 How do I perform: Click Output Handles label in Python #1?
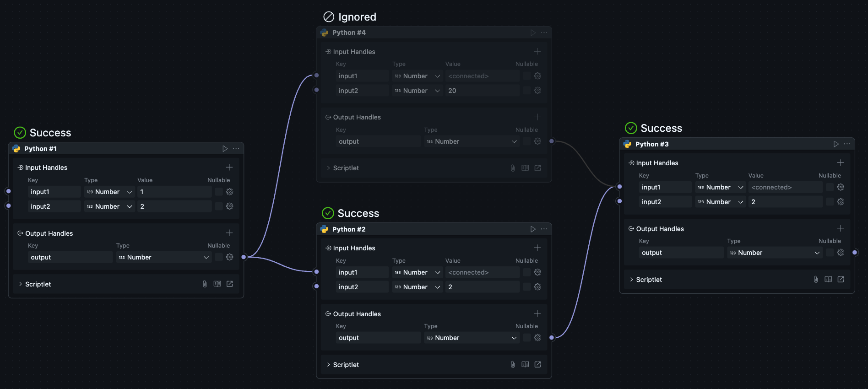(x=49, y=233)
